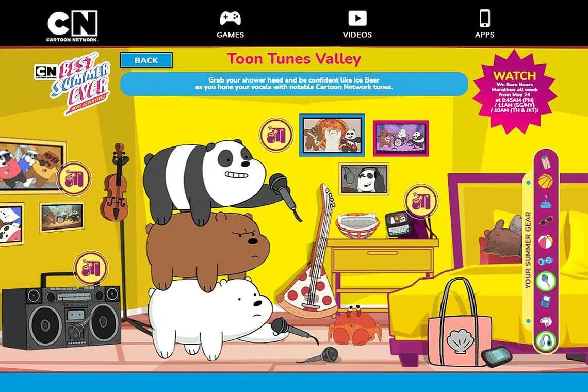This screenshot has height=392, width=588.
Task: Select the basketball summer gear icon
Action: 545,181
